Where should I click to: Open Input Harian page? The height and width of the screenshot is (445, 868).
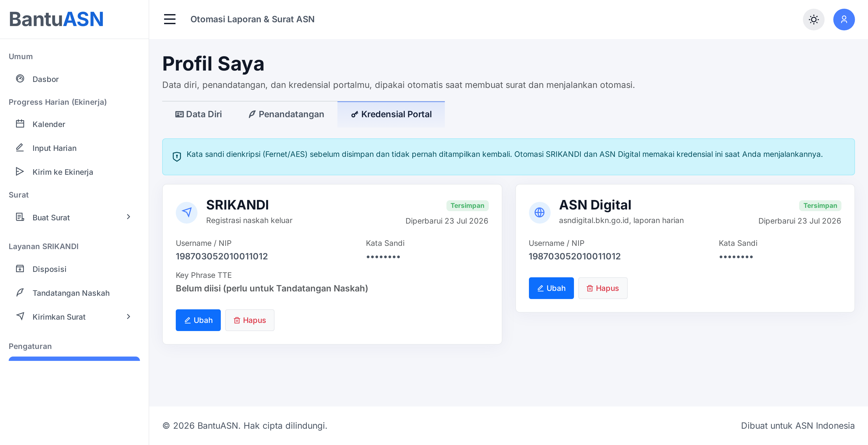(x=74, y=148)
